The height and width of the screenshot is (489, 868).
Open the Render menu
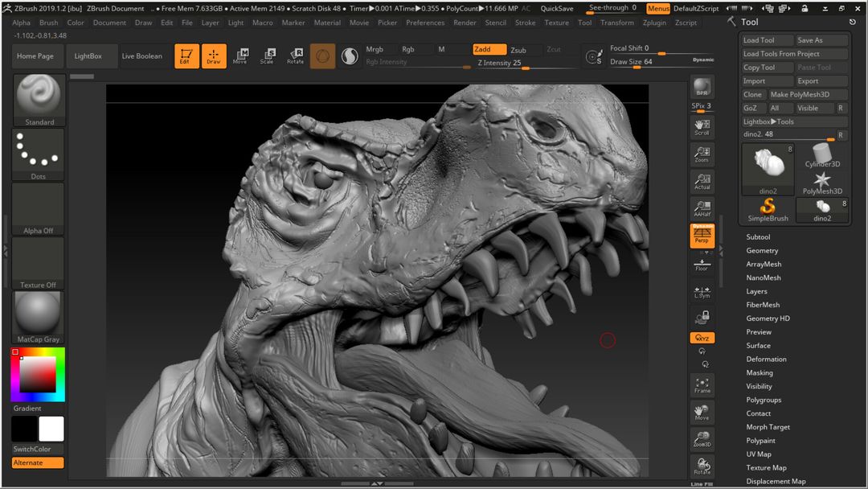pyautogui.click(x=465, y=23)
